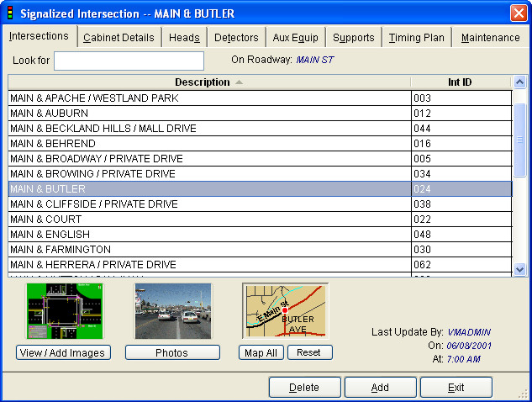This screenshot has width=532, height=402.
Task: Click the list scroll up arrow
Action: (x=519, y=82)
